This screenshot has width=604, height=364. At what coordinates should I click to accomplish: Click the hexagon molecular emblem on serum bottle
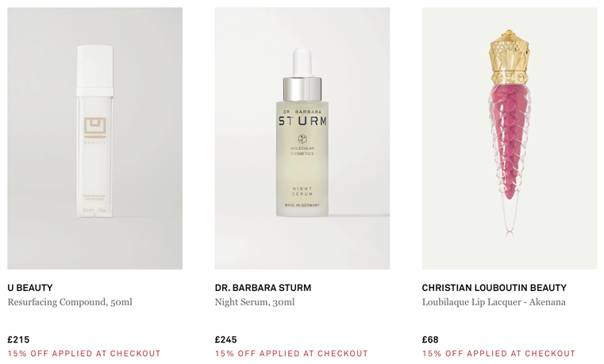pos(302,139)
